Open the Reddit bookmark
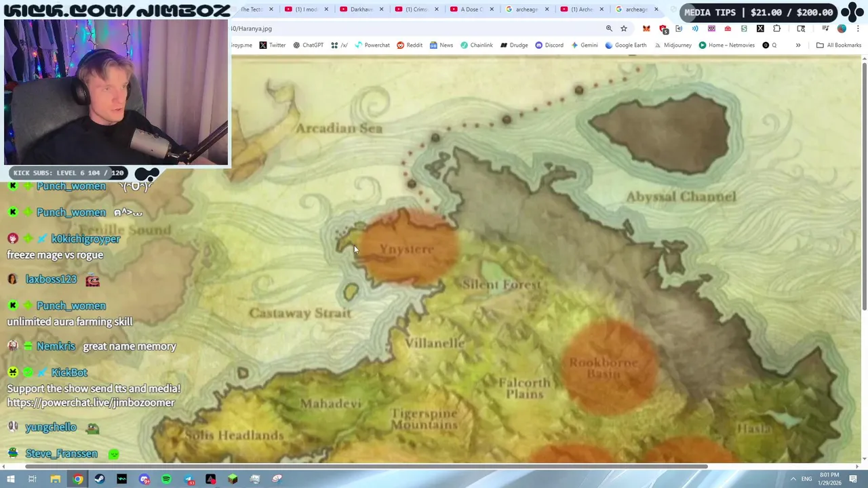Screen dimensions: 868x488 tap(410, 45)
